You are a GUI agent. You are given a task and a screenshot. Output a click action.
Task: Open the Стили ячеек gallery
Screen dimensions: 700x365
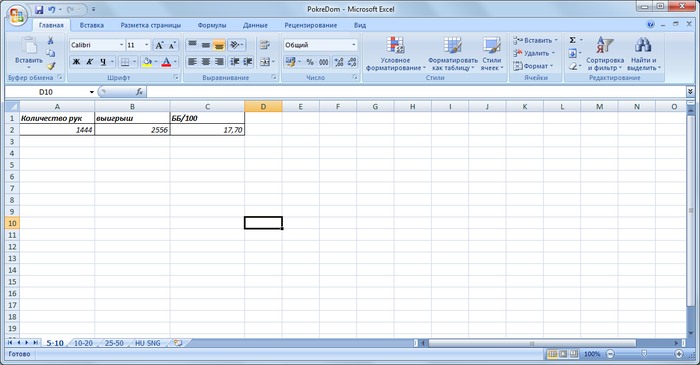(492, 53)
